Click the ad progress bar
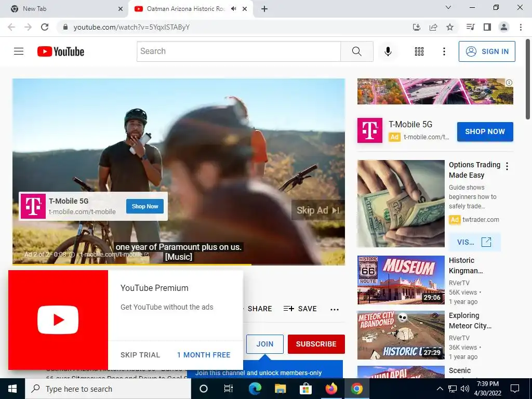The image size is (532, 399). pyautogui.click(x=179, y=264)
